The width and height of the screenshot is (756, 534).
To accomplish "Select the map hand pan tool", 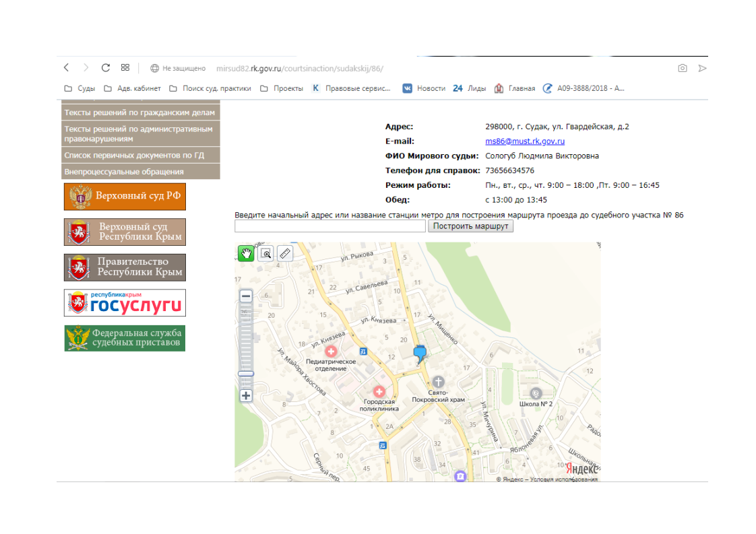I will pos(247,253).
